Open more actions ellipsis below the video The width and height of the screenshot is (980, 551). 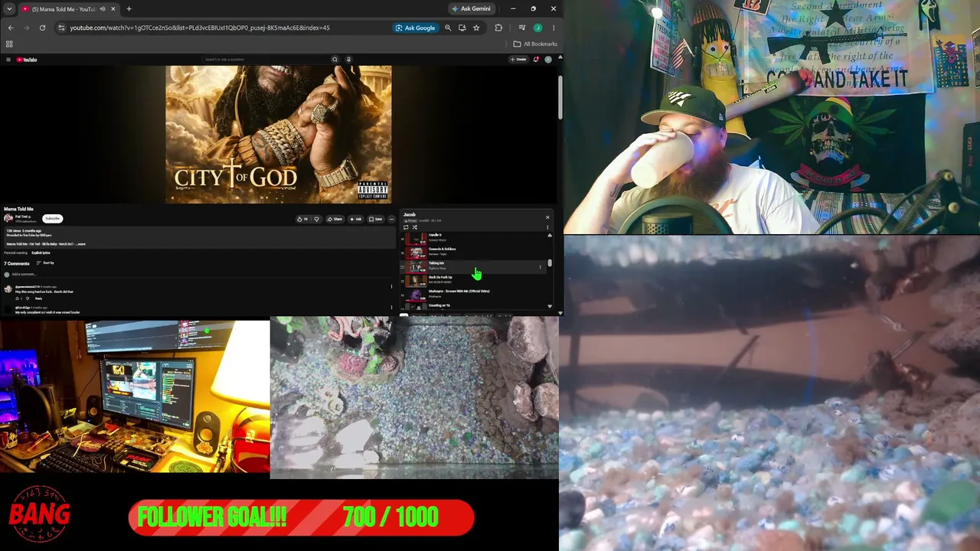click(x=391, y=219)
